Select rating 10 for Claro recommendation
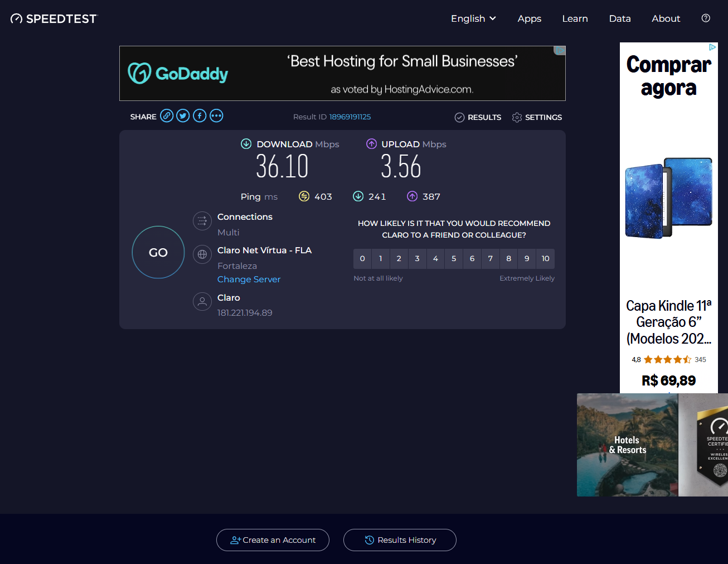The height and width of the screenshot is (564, 728). [545, 259]
